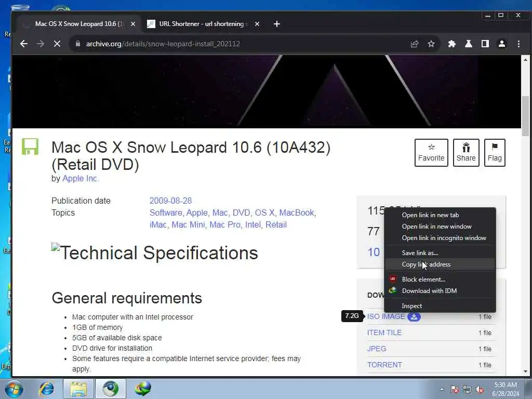The image size is (532, 399).
Task: Click the Share gift button
Action: click(x=466, y=153)
